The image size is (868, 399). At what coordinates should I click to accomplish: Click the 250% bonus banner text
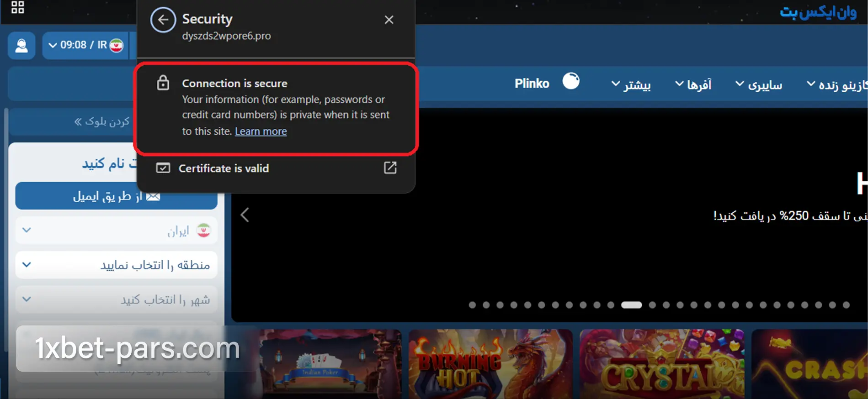tap(790, 215)
